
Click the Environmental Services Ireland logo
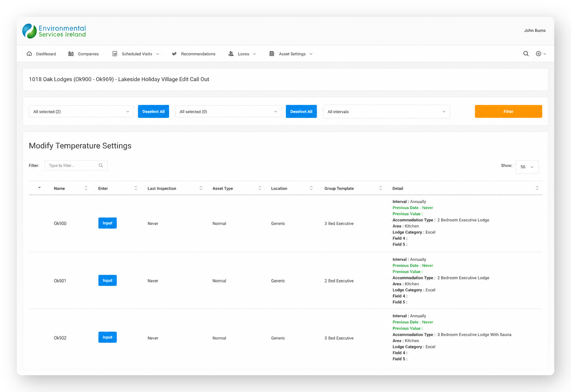pos(54,31)
